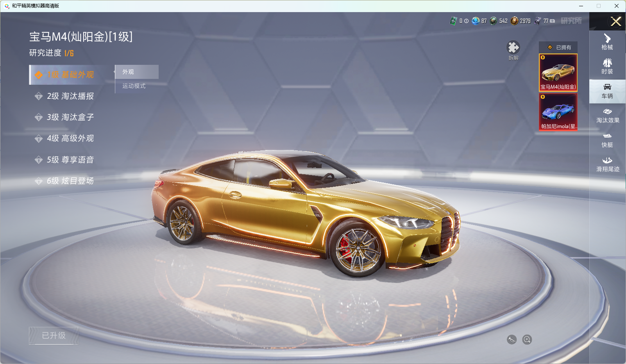626x364 pixels.
Task: Select the 车辆 vehicles category
Action: pos(607,91)
